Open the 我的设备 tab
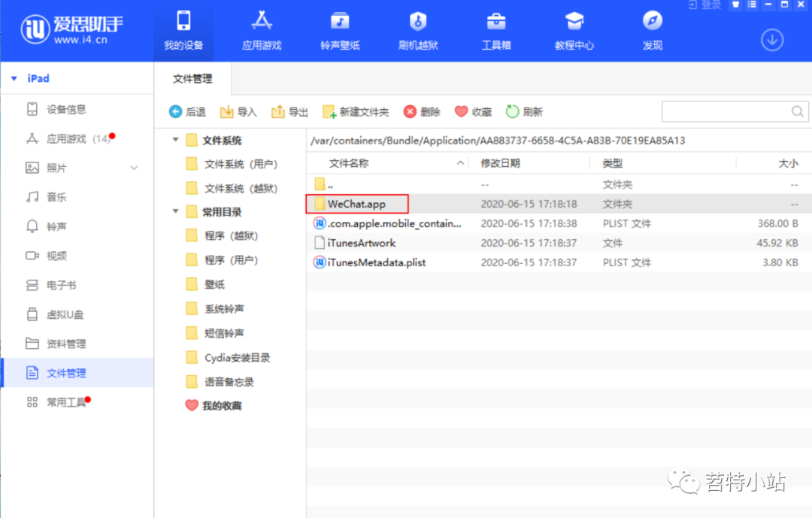This screenshot has width=812, height=518. tap(184, 31)
